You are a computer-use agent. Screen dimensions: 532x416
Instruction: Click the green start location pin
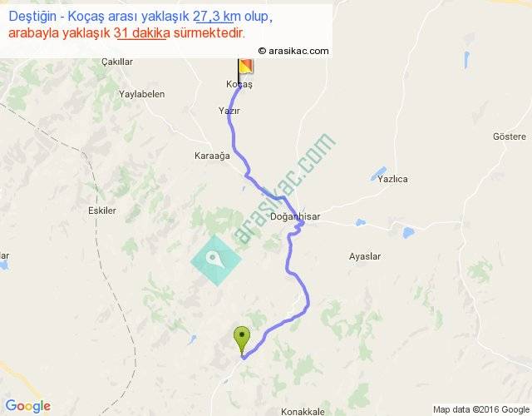[242, 341]
